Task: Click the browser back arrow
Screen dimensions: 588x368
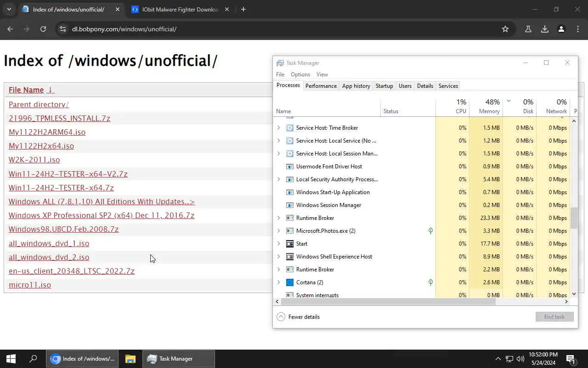Action: pyautogui.click(x=10, y=29)
